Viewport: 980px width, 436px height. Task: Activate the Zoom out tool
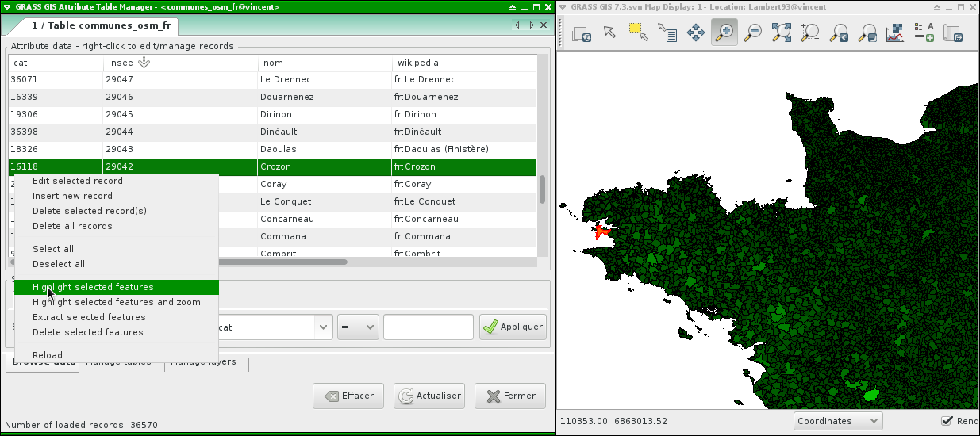753,33
